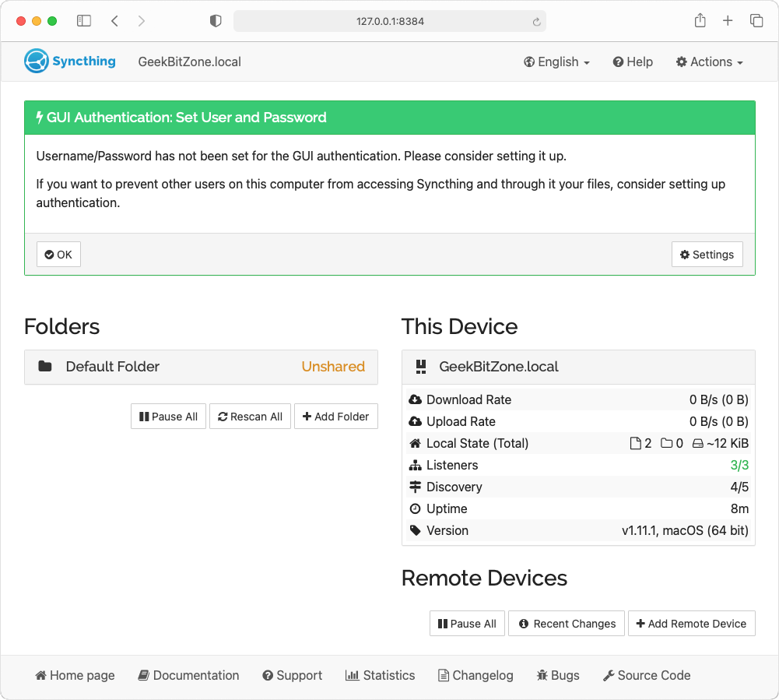Image resolution: width=779 pixels, height=700 pixels.
Task: Click the GeekBitZone.local device identicon
Action: tap(421, 367)
